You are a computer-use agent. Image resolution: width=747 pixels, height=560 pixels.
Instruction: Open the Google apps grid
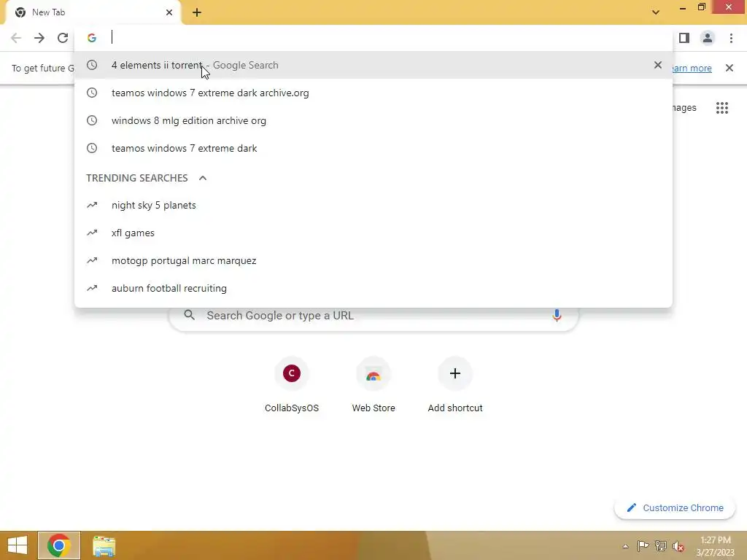pos(721,108)
